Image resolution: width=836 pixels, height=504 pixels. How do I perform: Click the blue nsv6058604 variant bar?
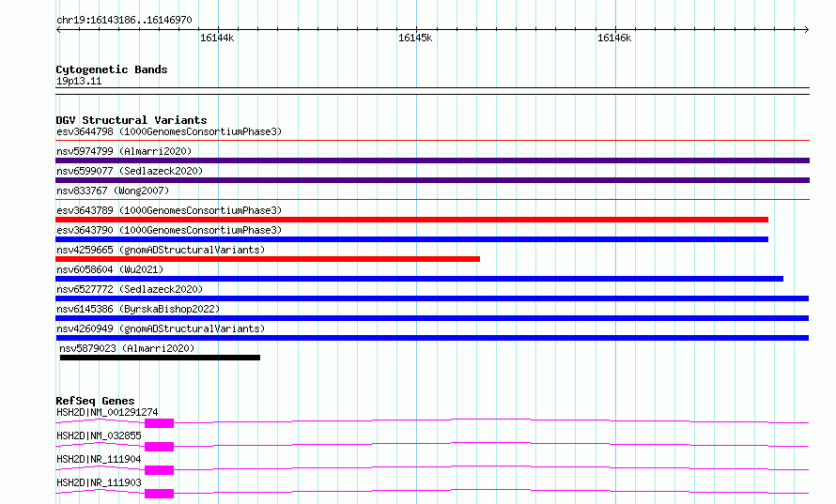click(x=419, y=279)
